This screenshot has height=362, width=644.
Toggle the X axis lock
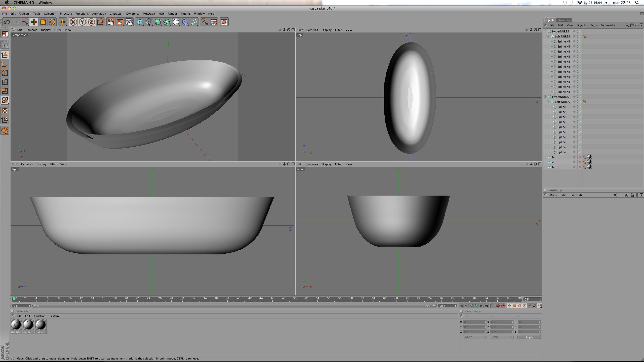pos(73,22)
